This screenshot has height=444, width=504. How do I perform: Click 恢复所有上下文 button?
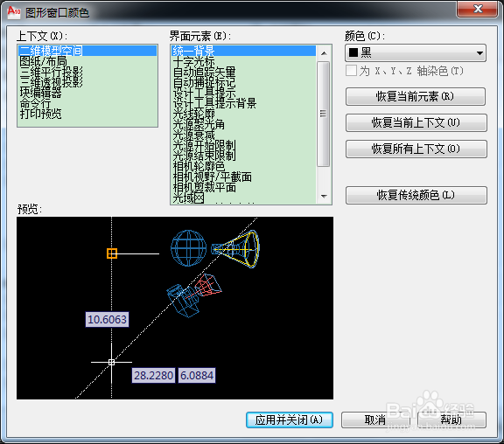(x=416, y=149)
